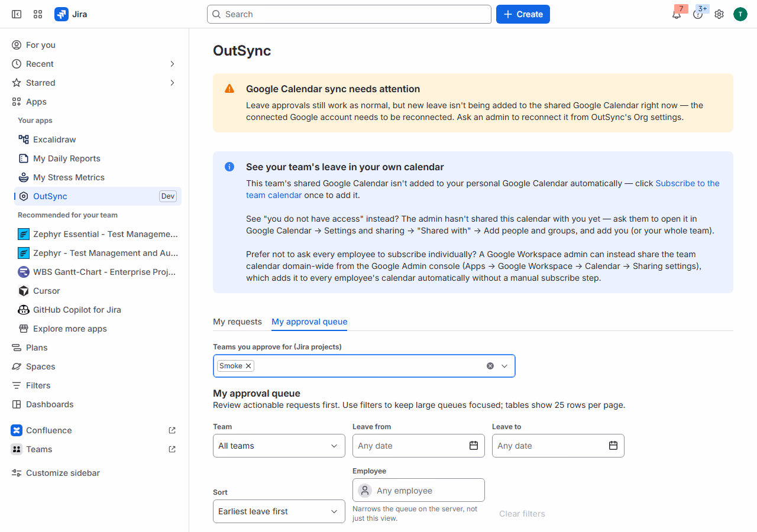
Task: Open the help icon with 3+ badge
Action: point(698,14)
